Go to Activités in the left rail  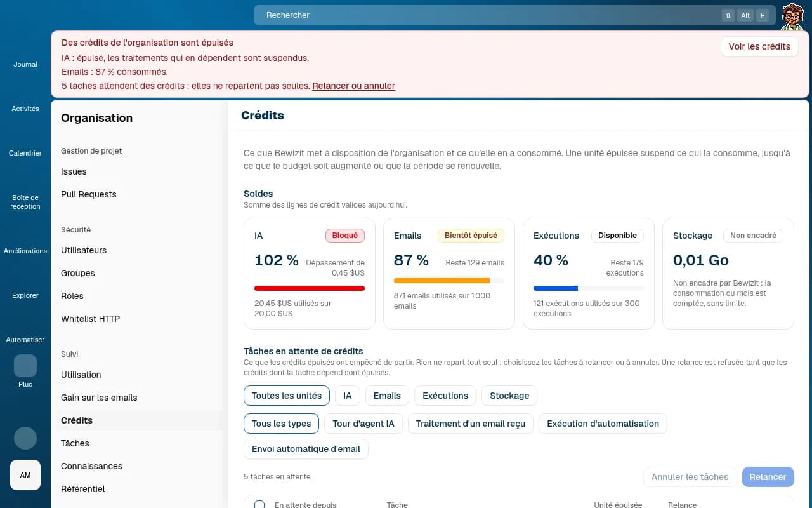[x=25, y=109]
